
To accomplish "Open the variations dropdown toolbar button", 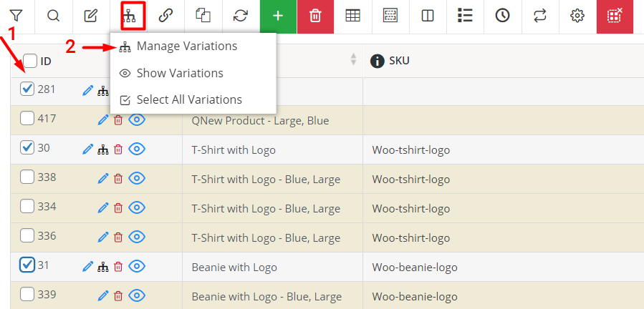I will click(128, 16).
